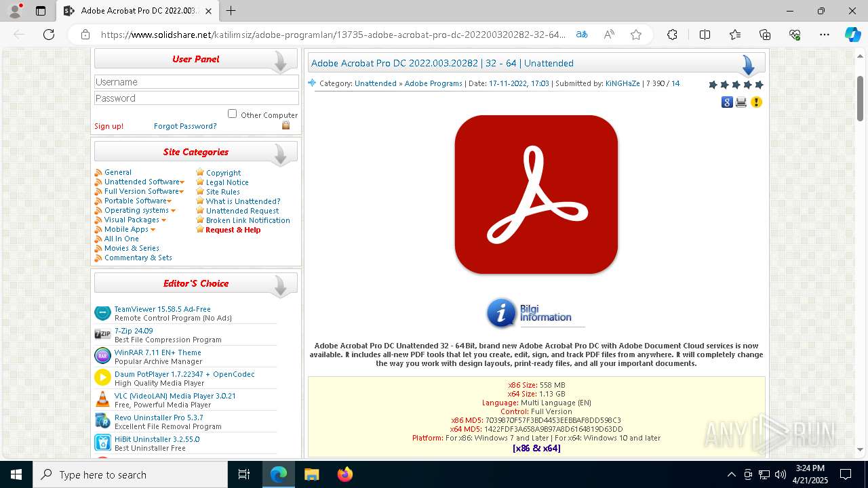868x488 pixels.
Task: Open the Collections icon in Edge
Action: [765, 35]
